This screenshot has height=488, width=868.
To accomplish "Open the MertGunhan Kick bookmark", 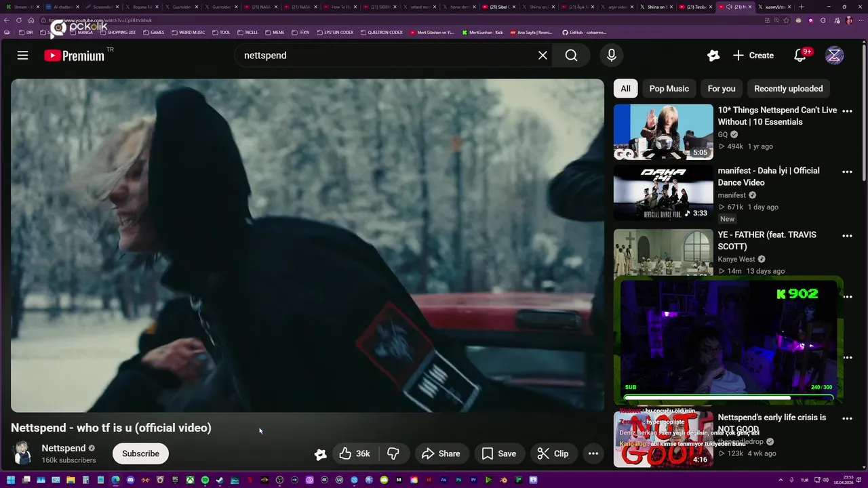I will click(482, 32).
